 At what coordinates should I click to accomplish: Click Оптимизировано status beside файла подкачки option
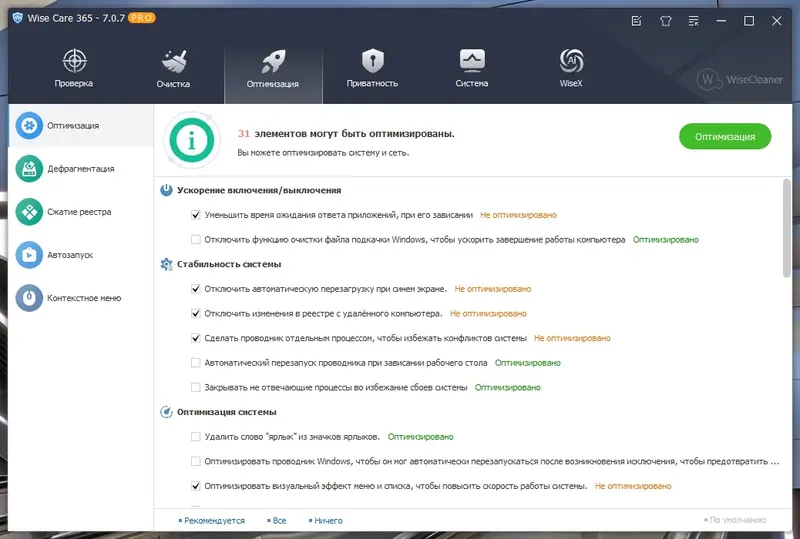[666, 239]
